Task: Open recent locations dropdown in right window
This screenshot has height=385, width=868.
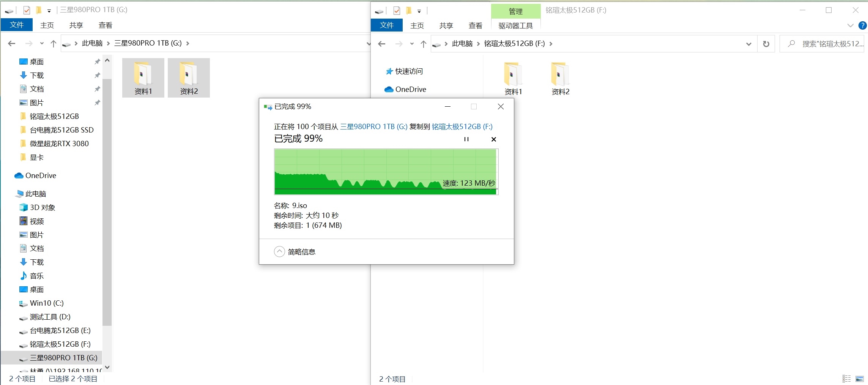Action: (x=412, y=44)
